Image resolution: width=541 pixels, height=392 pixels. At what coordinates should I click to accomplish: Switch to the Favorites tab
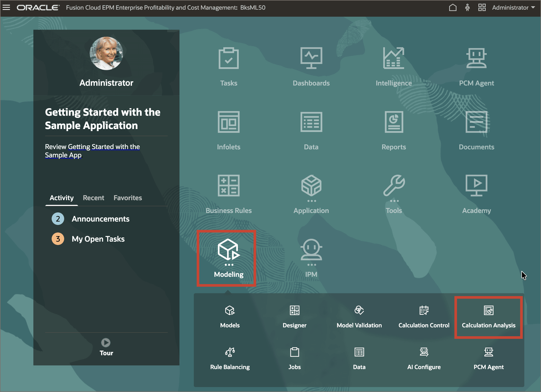tap(128, 198)
